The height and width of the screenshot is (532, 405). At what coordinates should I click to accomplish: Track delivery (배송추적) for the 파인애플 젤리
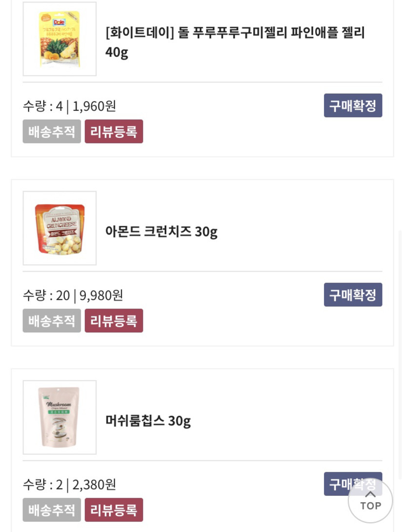[52, 131]
